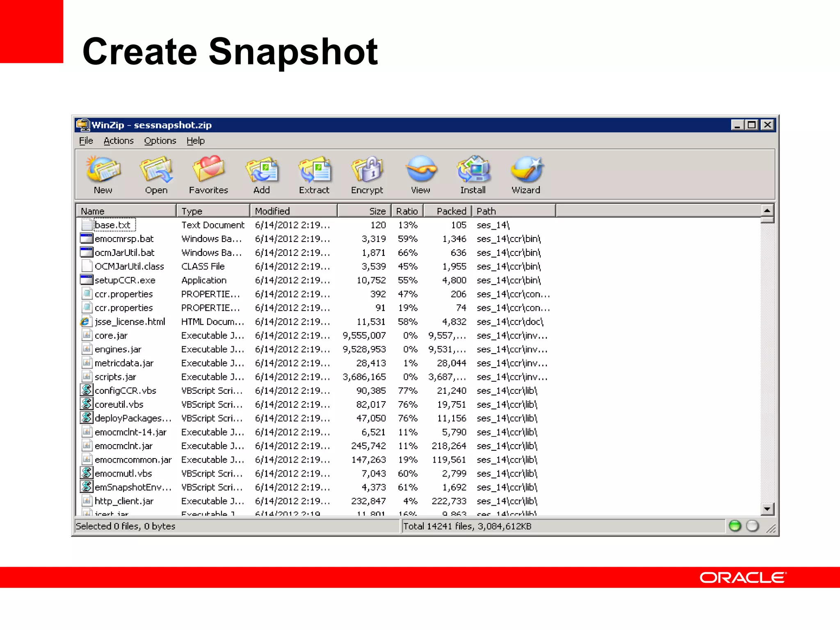The width and height of the screenshot is (840, 630).
Task: Extract files with the Extract icon
Action: coord(315,169)
